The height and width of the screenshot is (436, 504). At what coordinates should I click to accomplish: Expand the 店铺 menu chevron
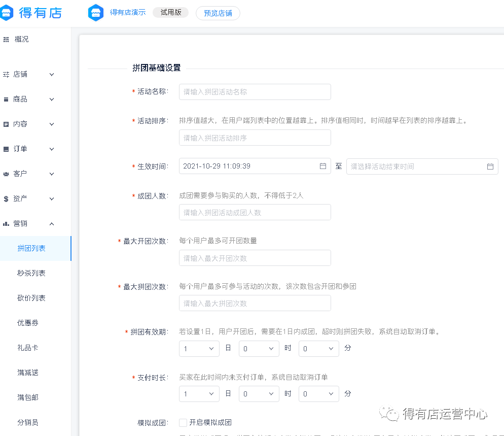coord(51,75)
